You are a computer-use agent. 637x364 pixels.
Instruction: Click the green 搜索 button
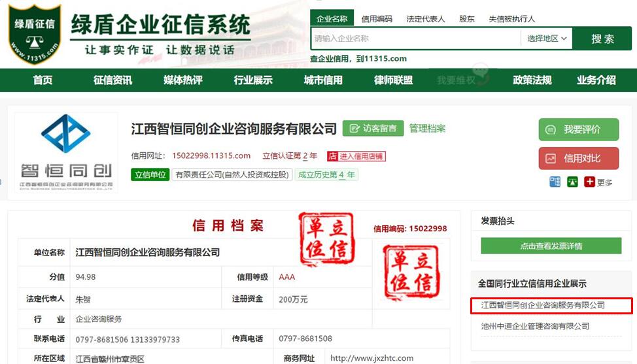click(x=602, y=39)
